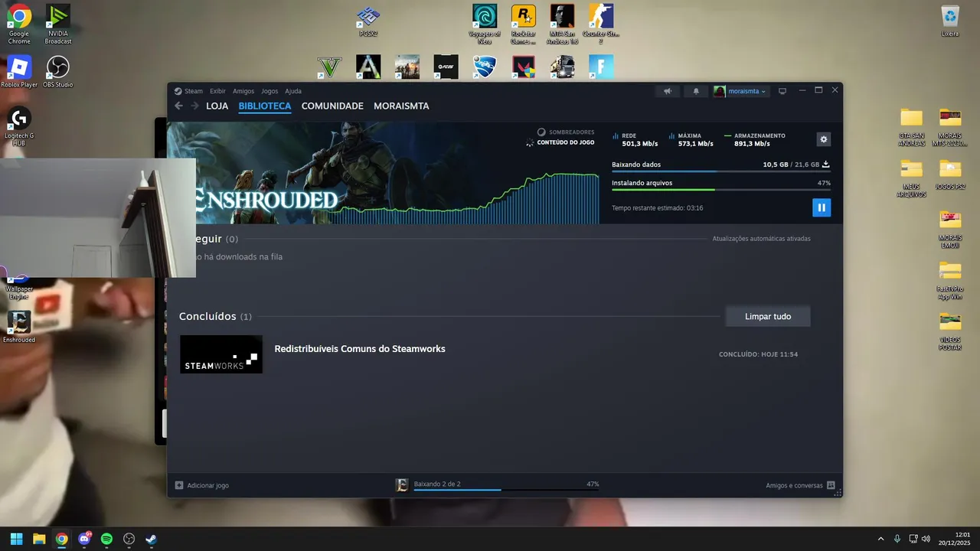Select the MTA San Andreas desktop icon
980x551 pixels.
tap(562, 24)
